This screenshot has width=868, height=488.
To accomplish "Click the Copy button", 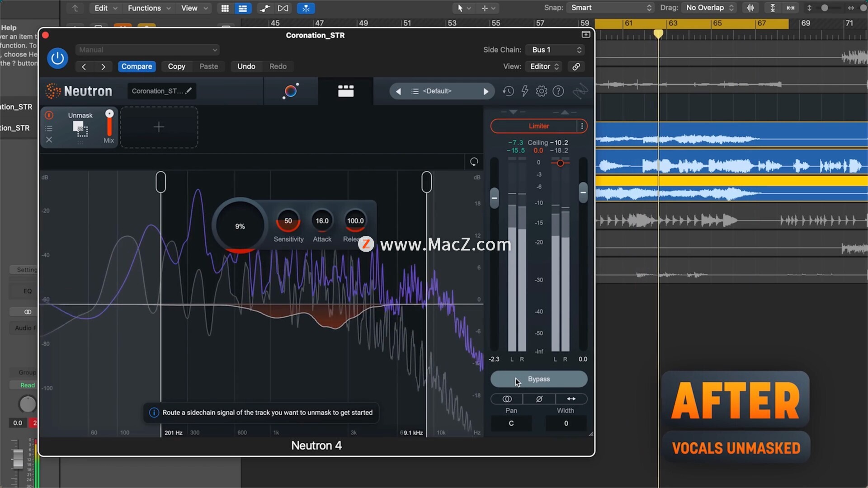I will click(x=177, y=66).
